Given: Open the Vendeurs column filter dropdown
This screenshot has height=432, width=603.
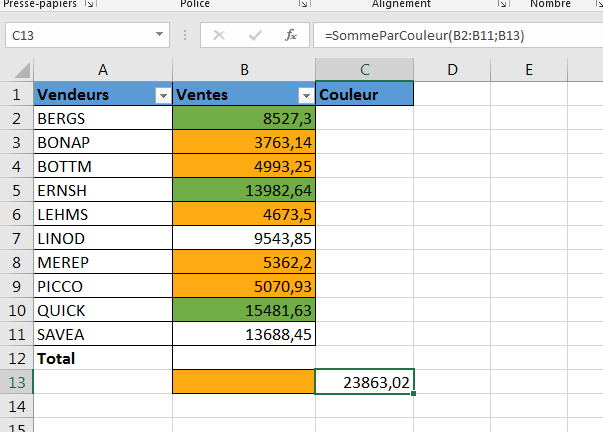Looking at the screenshot, I should coord(163,95).
